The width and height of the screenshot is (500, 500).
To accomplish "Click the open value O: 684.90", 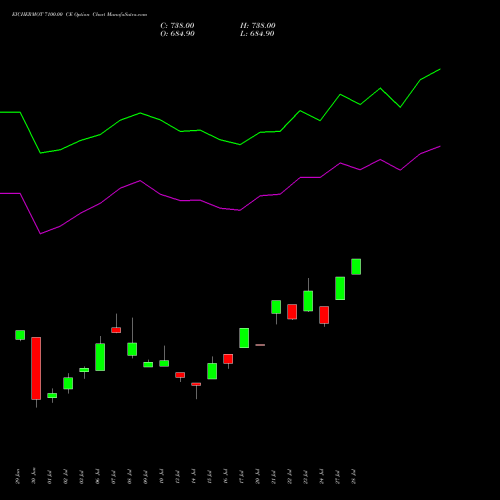I will pyautogui.click(x=177, y=34).
